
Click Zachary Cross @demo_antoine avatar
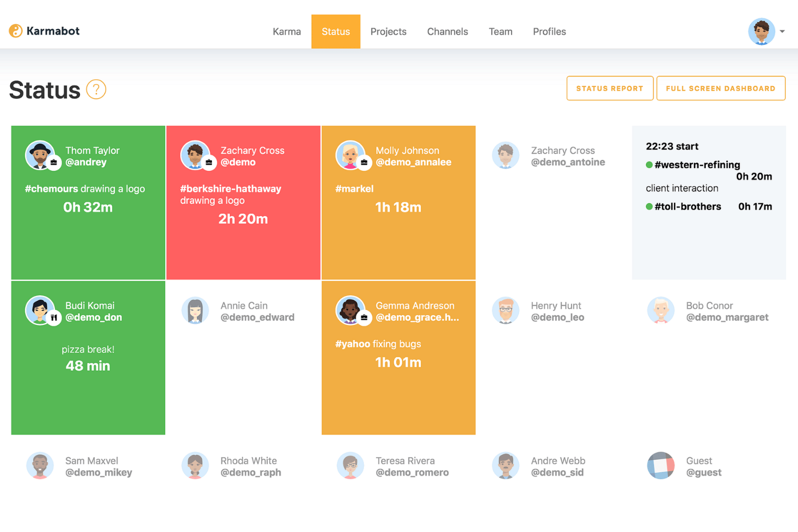(506, 156)
